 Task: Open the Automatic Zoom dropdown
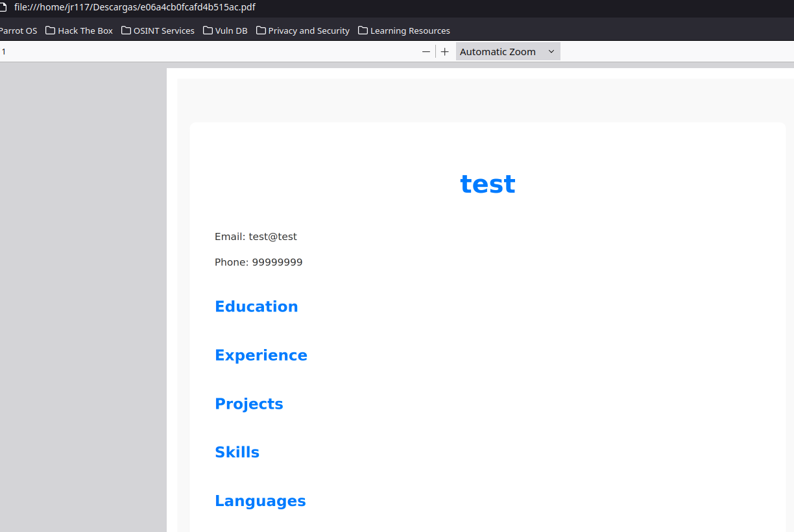508,52
